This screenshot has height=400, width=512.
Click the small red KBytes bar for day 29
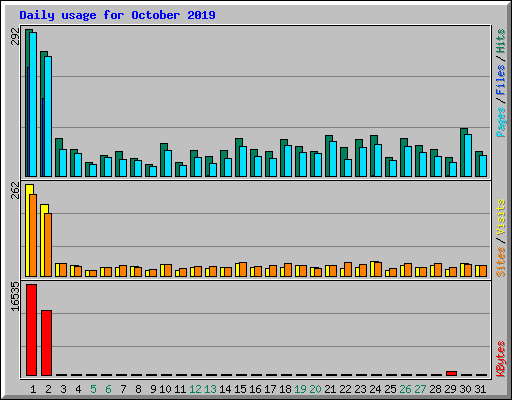tap(451, 373)
